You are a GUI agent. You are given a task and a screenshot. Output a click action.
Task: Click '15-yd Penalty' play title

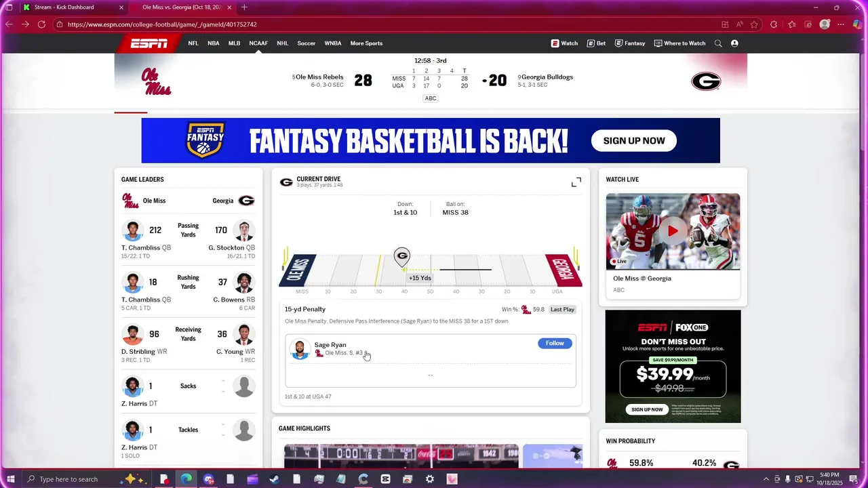pos(305,310)
